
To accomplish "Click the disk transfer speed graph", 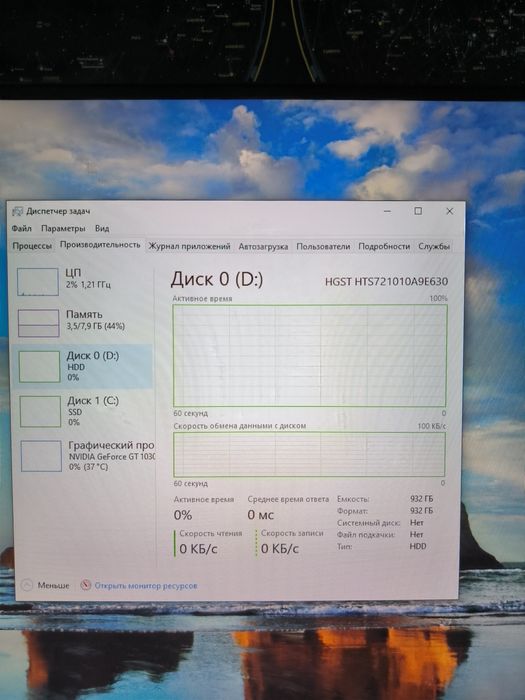I will (309, 454).
